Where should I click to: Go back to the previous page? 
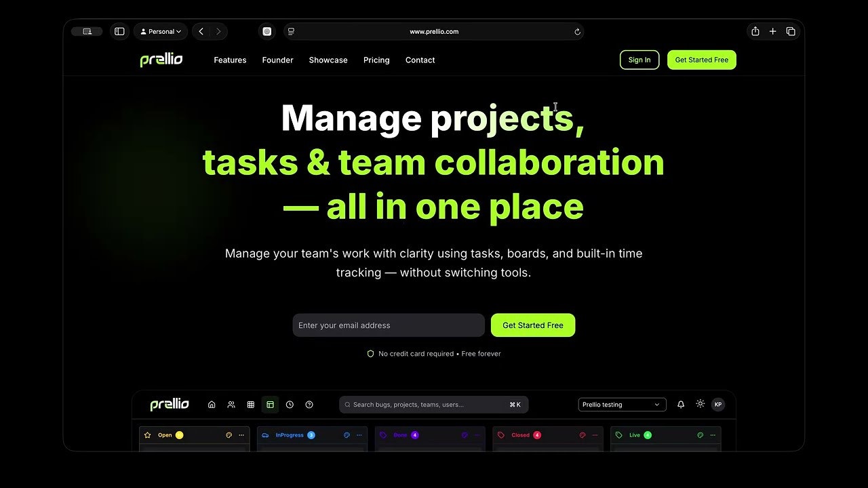pos(201,31)
